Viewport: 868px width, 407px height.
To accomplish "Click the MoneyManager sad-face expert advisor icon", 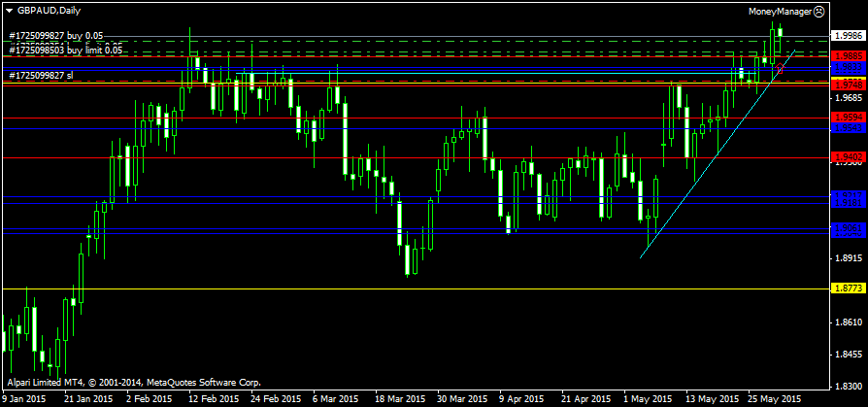I will point(819,11).
